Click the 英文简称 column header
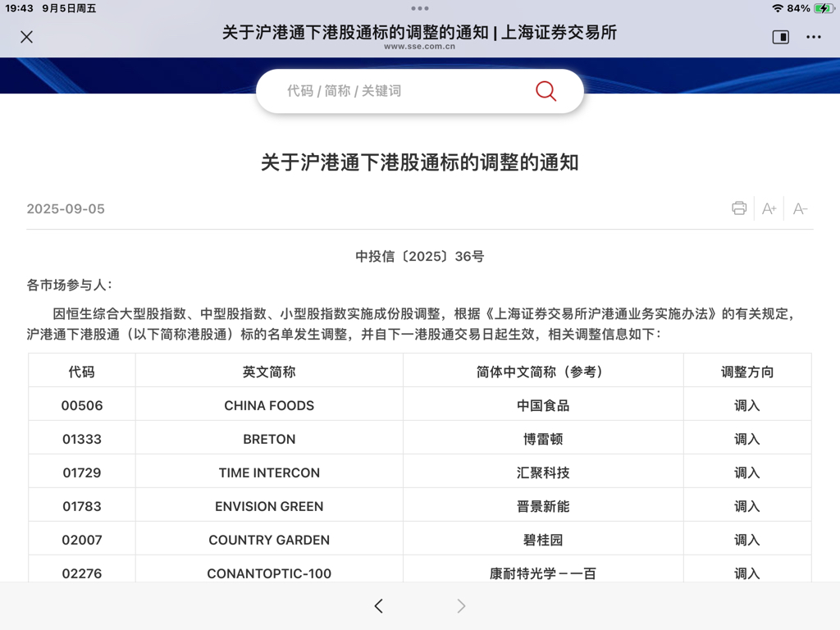The image size is (840, 630). pos(269,372)
